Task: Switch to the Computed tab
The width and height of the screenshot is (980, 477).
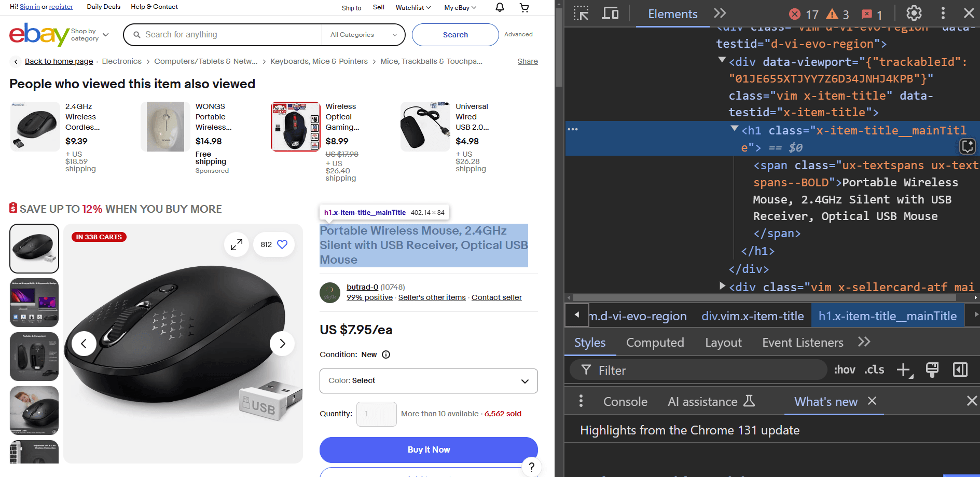Action: [655, 343]
